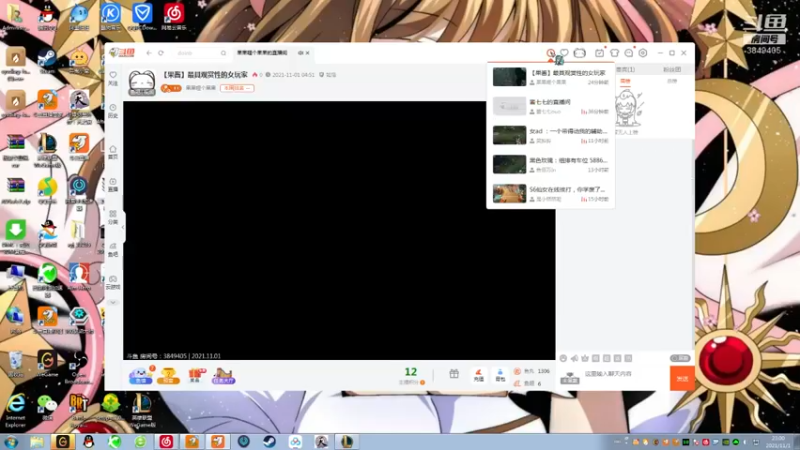The height and width of the screenshot is (450, 800).
Task: Click the orange weekly rank button
Action: 237,88
